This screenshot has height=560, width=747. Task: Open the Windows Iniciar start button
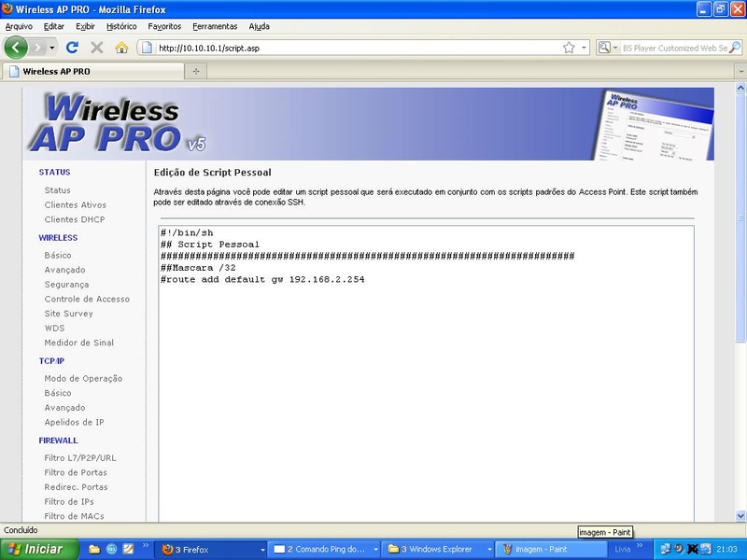coord(39,550)
